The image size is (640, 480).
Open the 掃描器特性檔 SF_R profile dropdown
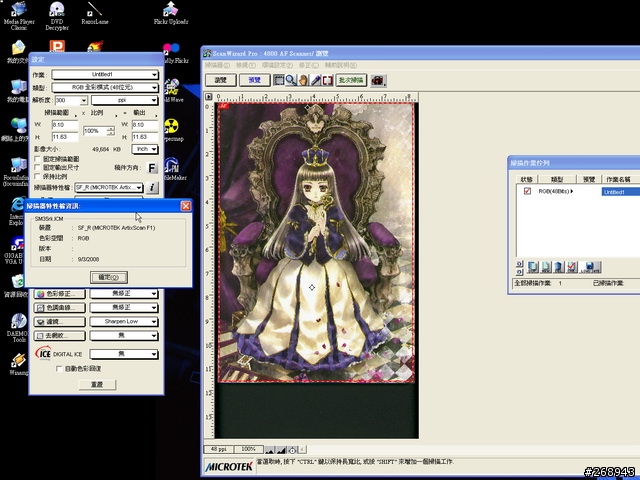coord(109,187)
